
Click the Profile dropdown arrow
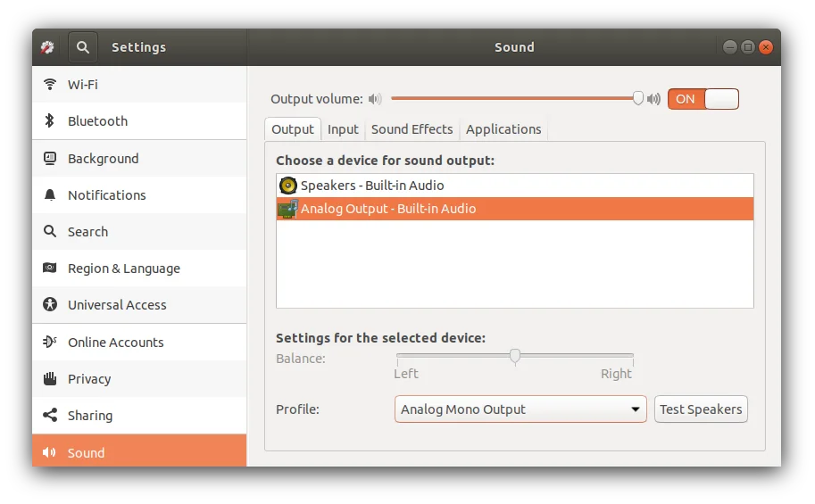tap(636, 409)
